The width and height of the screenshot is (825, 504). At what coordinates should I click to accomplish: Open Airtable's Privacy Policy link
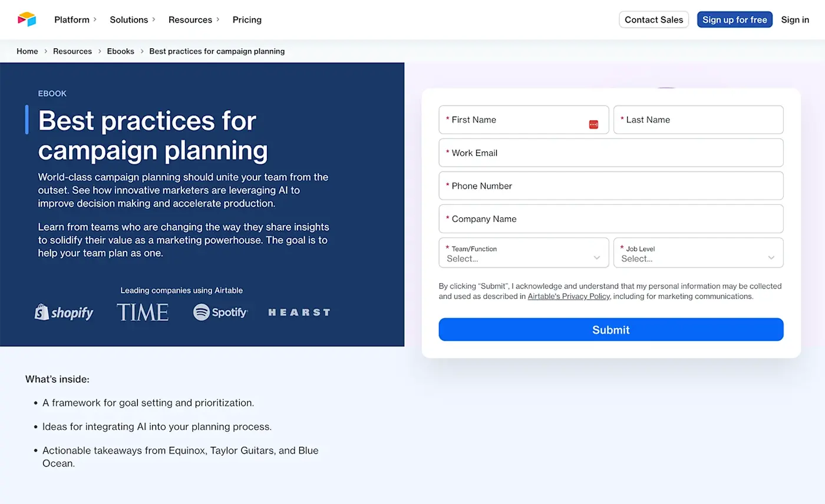(569, 296)
